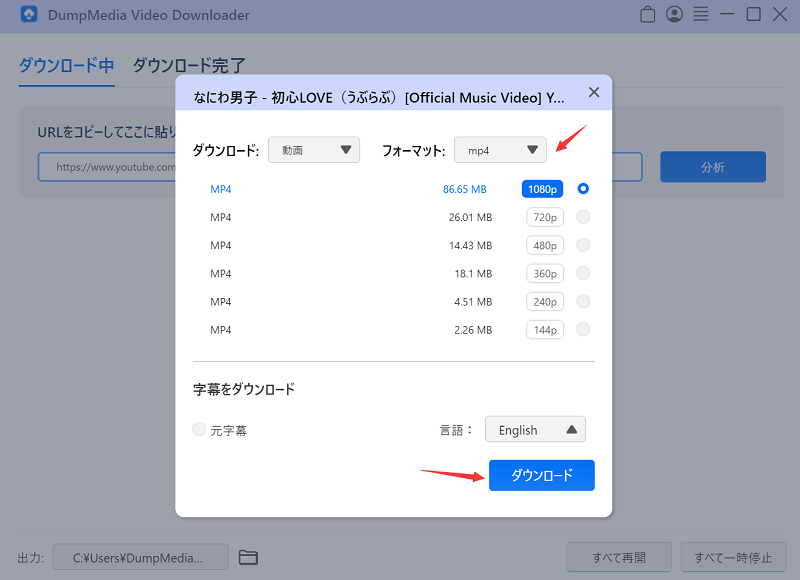Select the 144p MP4 radio button
Image resolution: width=800 pixels, height=580 pixels.
point(583,329)
